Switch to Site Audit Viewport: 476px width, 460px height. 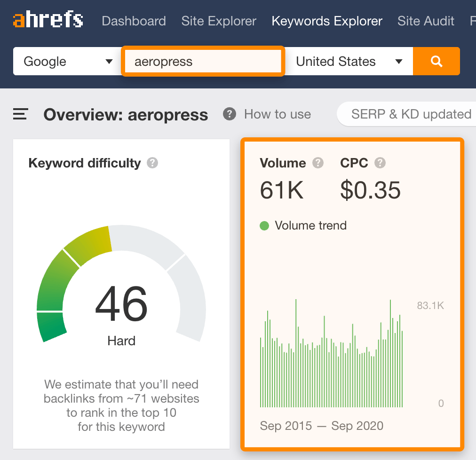[x=426, y=21]
